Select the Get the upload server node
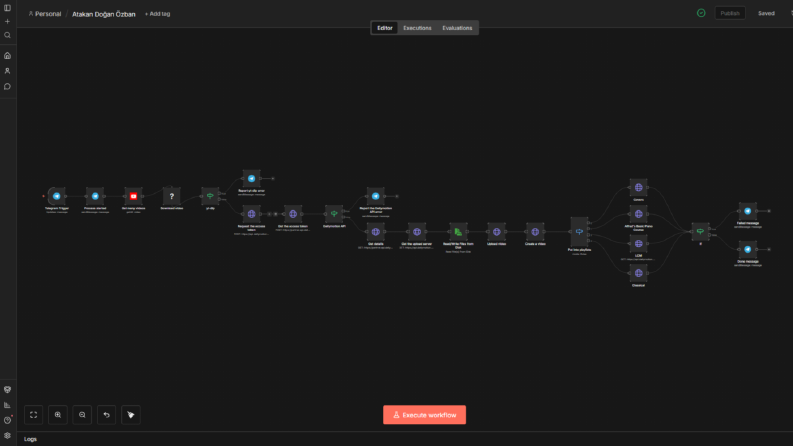This screenshot has width=793, height=446. [417, 232]
